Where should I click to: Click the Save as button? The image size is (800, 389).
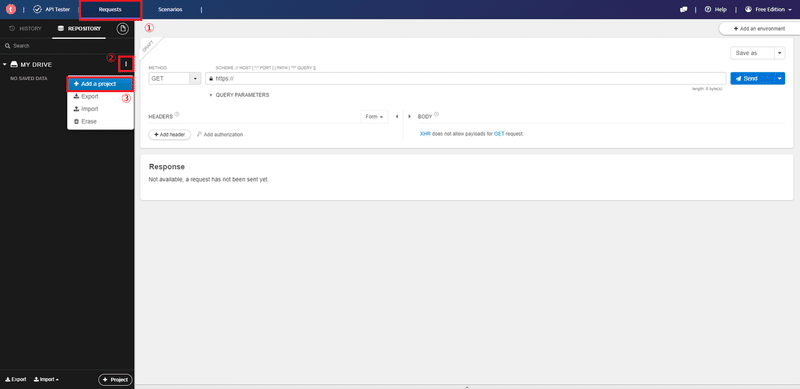pyautogui.click(x=752, y=53)
